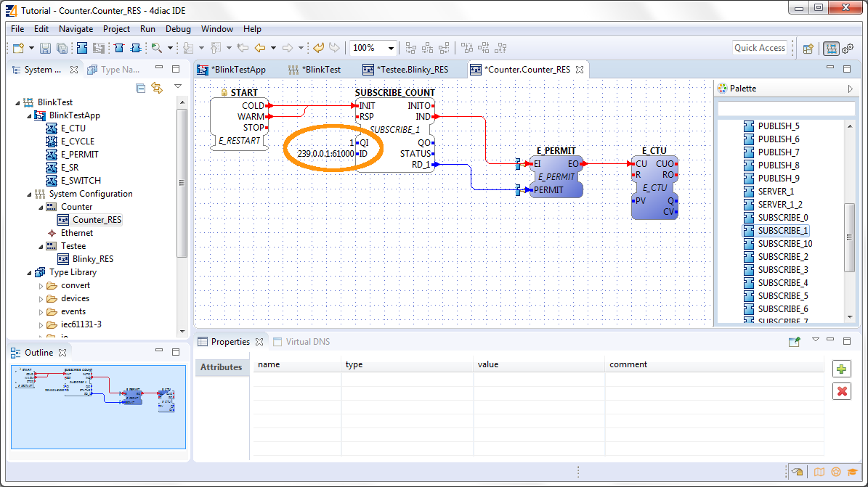Delete attribute using the red X icon

[842, 391]
